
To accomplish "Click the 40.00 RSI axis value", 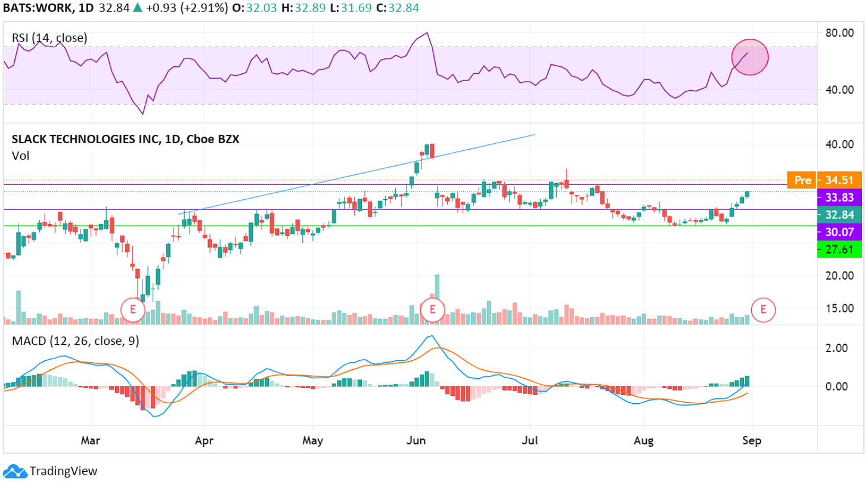I will pyautogui.click(x=840, y=90).
